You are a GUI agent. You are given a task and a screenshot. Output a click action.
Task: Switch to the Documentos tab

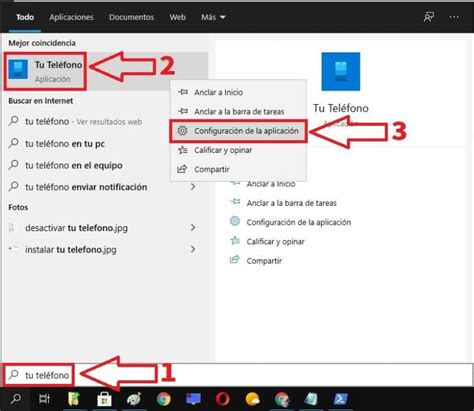pyautogui.click(x=131, y=17)
